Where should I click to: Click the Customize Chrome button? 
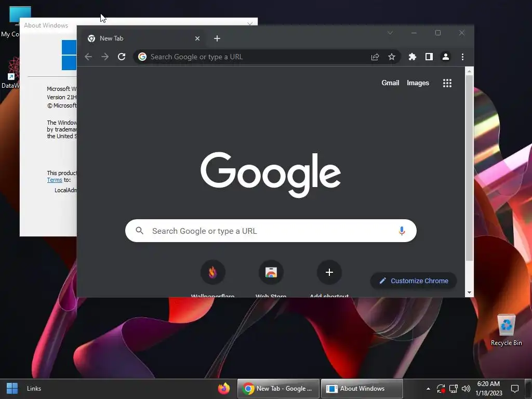point(413,281)
